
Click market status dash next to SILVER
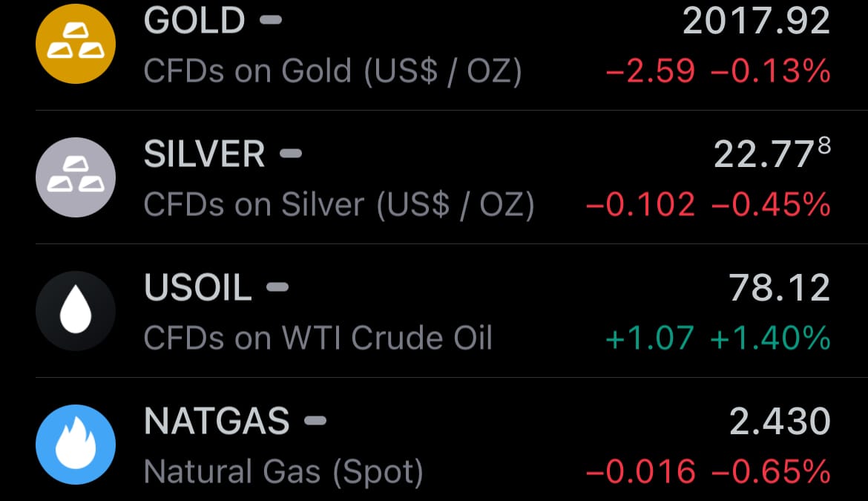coord(291,154)
